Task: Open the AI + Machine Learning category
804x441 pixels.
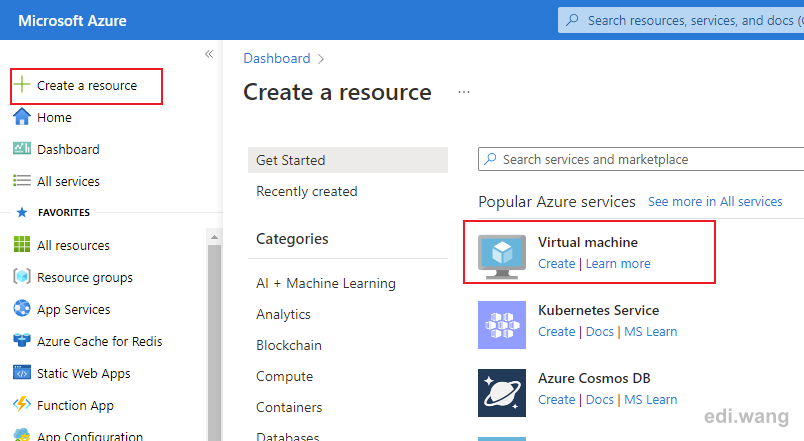Action: coord(326,283)
